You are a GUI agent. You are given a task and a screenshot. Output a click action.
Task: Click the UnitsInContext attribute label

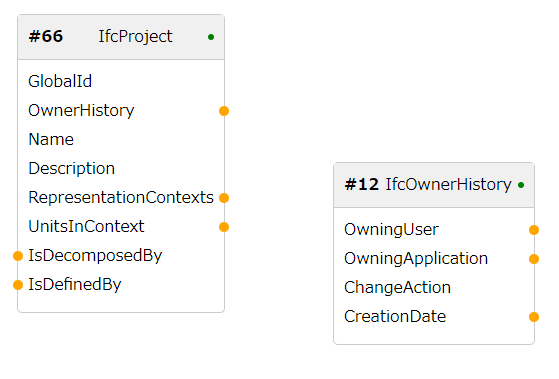(x=86, y=226)
